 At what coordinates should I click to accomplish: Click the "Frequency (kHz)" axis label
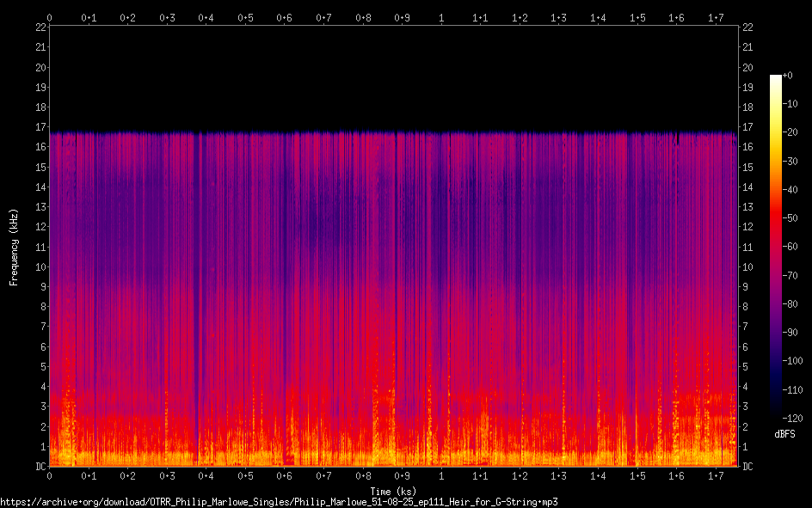[x=14, y=247]
